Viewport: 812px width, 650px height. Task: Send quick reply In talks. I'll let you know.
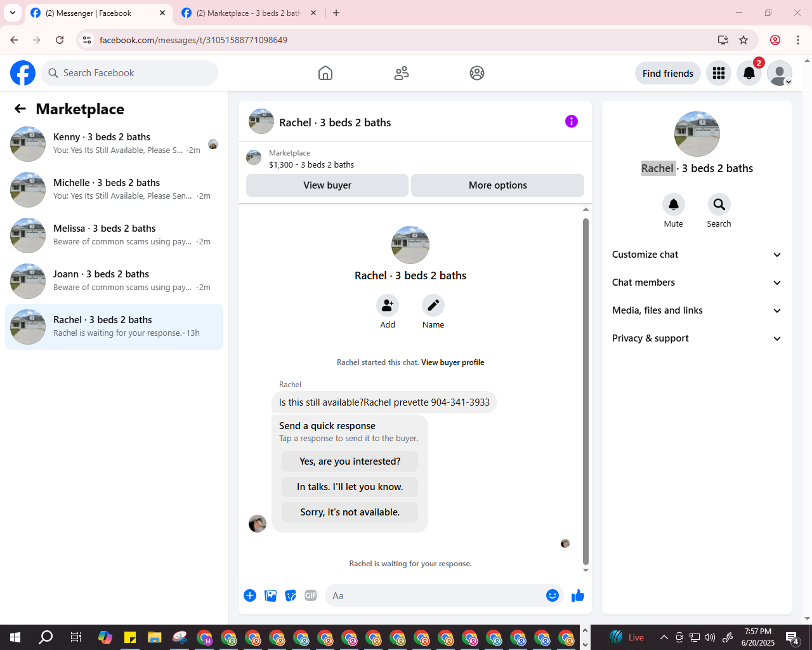[350, 487]
